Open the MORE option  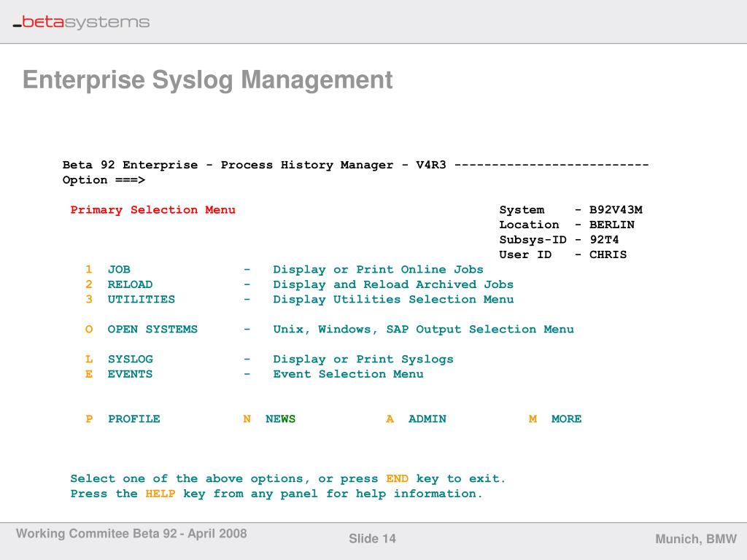(555, 419)
